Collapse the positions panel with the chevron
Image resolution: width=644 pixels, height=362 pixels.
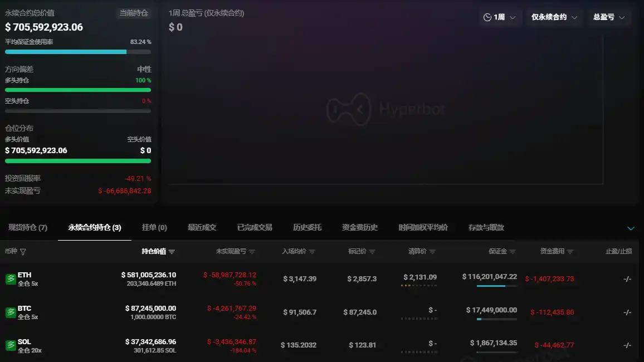point(631,228)
